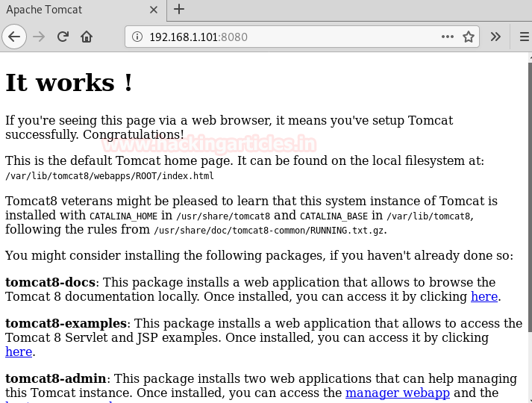Open a new browser tab
The image size is (532, 403).
click(179, 10)
